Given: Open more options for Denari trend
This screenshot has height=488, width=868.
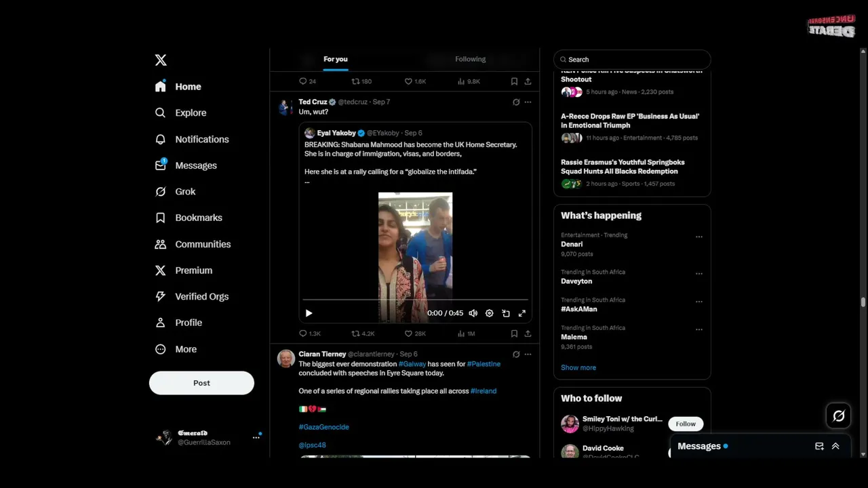Looking at the screenshot, I should [x=698, y=237].
